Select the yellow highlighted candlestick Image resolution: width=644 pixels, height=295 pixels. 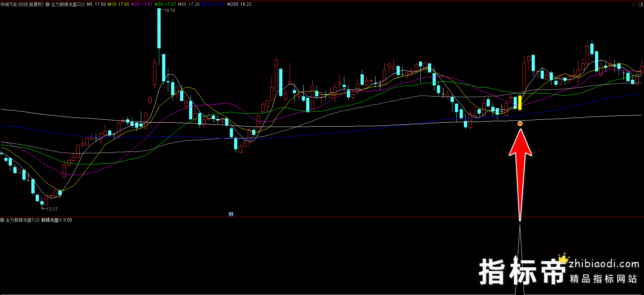pos(520,102)
